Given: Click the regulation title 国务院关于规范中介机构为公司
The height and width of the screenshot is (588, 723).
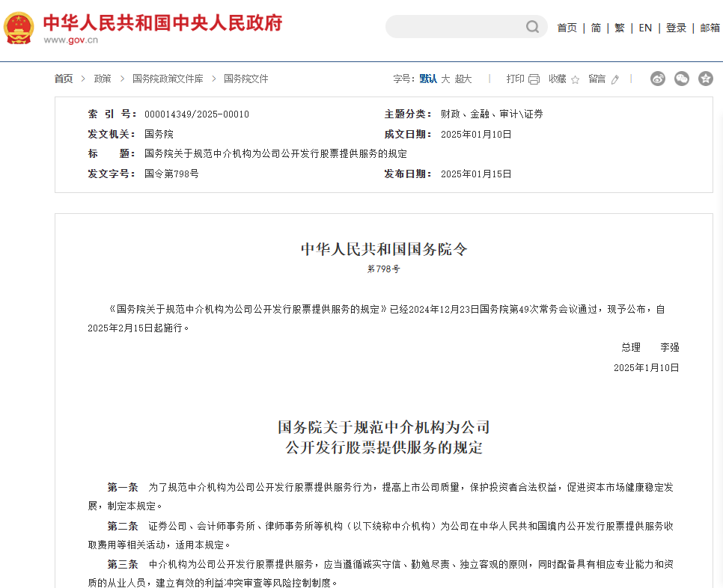Looking at the screenshot, I should pos(384,427).
